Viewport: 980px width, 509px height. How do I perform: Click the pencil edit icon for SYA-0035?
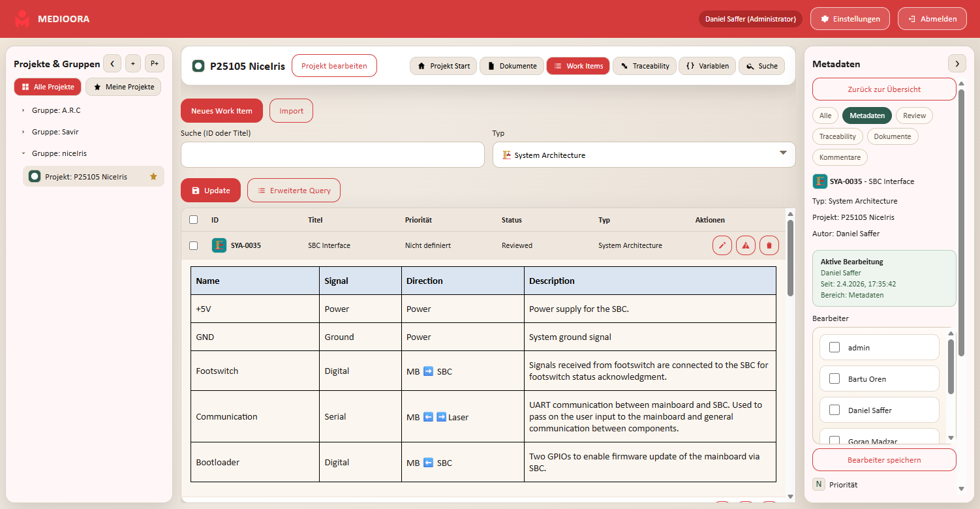click(x=722, y=245)
